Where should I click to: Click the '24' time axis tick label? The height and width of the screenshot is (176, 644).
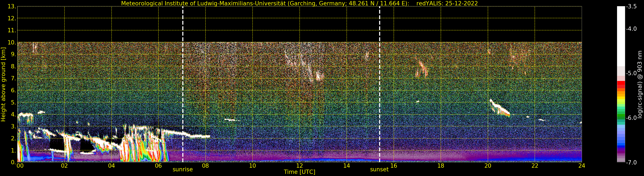tap(582, 166)
